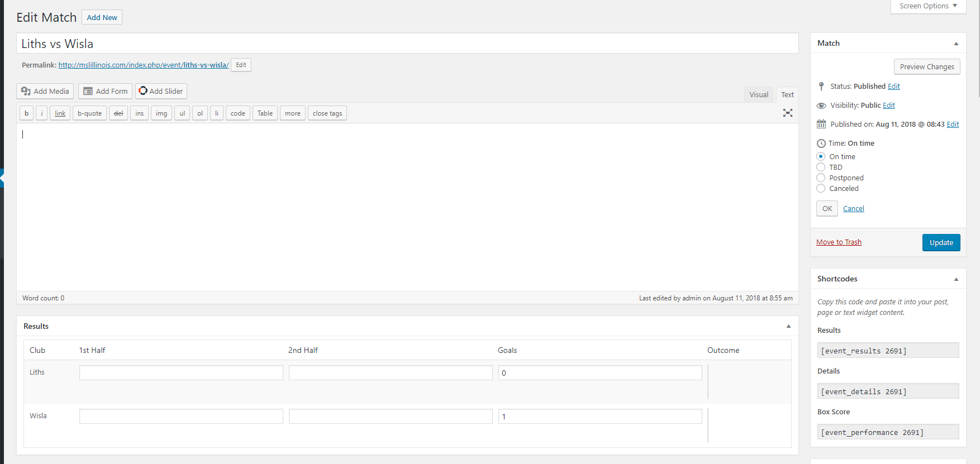Click the ins quicktag button
The height and width of the screenshot is (464, 980).
(x=140, y=113)
